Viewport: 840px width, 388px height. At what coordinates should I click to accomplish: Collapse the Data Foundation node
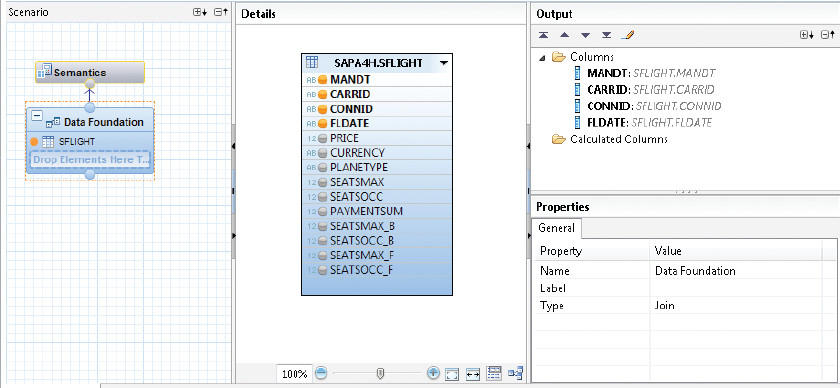(37, 116)
